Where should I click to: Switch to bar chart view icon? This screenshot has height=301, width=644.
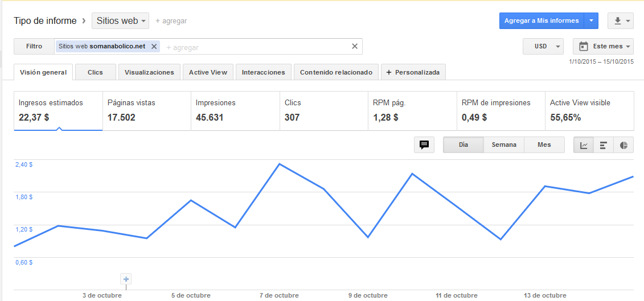(604, 145)
